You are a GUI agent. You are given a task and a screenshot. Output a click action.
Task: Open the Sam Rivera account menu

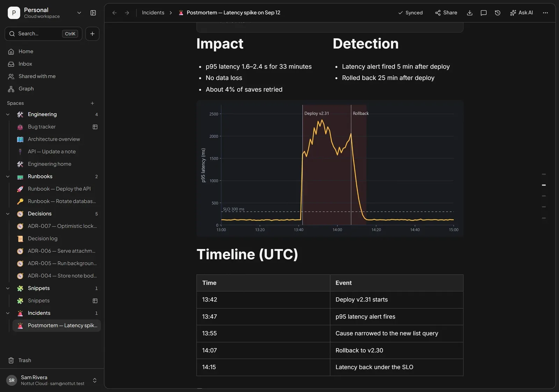coord(52,380)
